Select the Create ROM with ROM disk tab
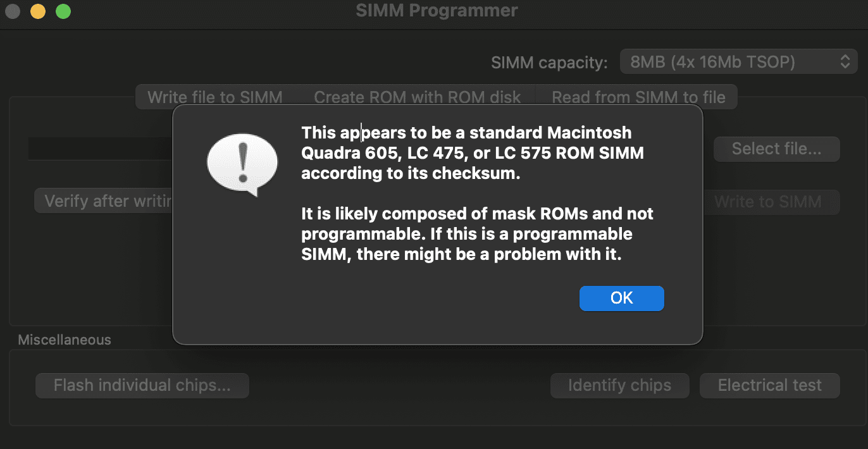The width and height of the screenshot is (868, 449). (417, 97)
